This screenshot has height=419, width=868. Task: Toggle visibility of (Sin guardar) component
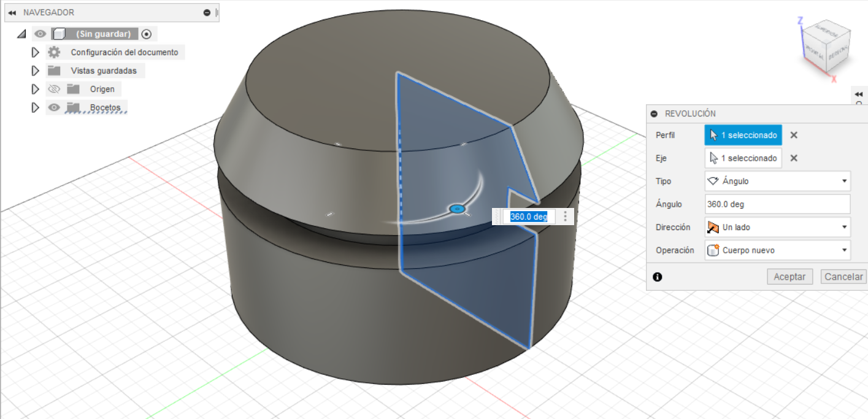tap(40, 34)
